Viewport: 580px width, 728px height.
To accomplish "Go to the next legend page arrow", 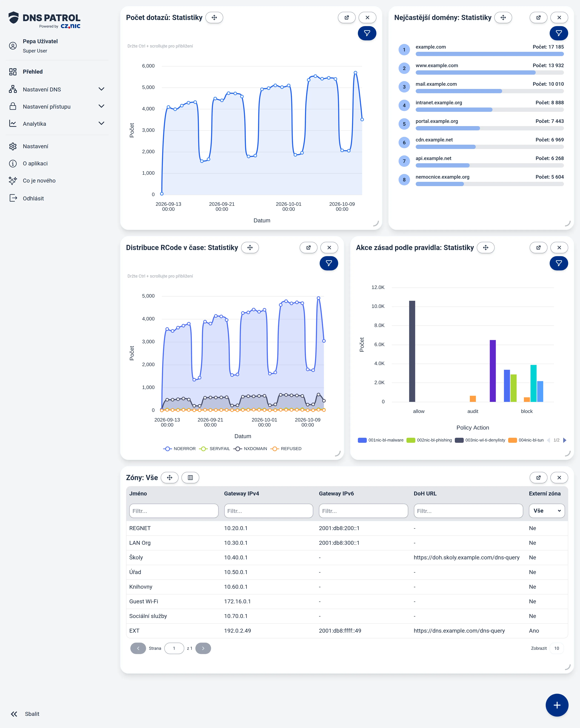I will 565,440.
